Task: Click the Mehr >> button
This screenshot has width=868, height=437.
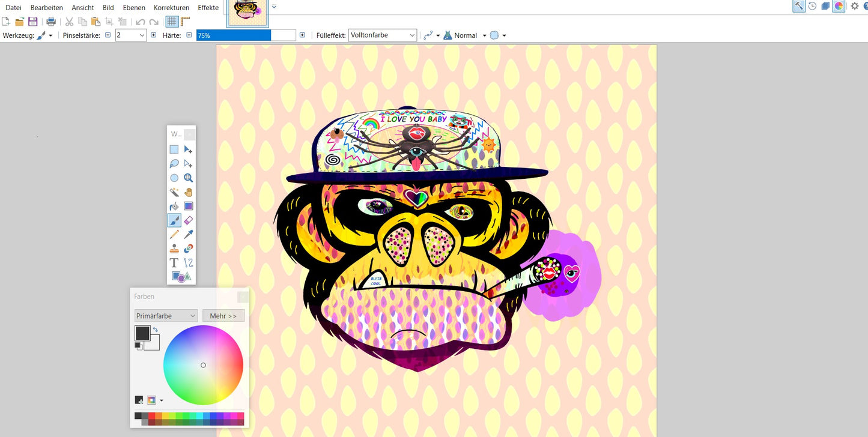Action: click(223, 316)
